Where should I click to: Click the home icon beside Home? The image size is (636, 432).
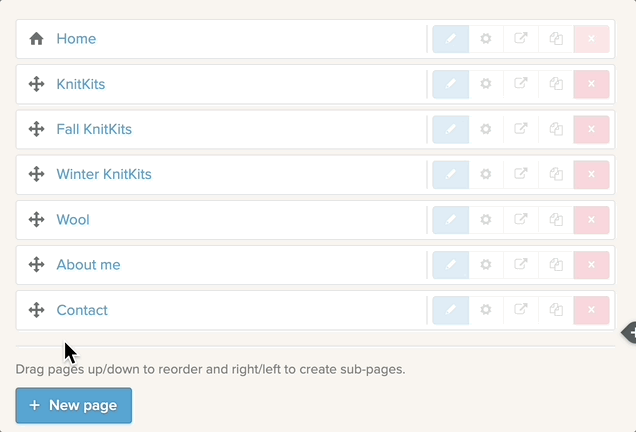37,39
